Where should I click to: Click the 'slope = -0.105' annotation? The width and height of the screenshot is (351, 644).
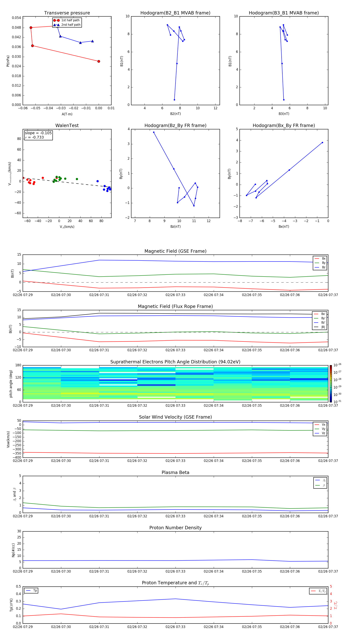(38, 133)
